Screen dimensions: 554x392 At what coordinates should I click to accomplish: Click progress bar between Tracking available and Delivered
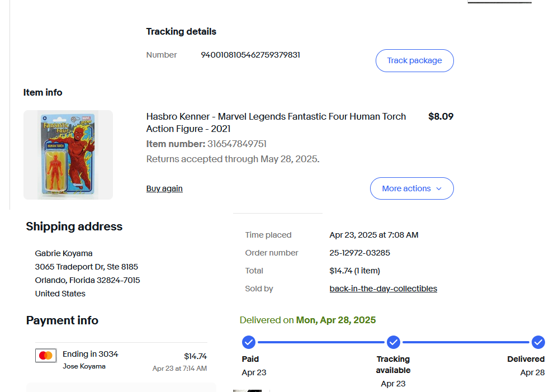tap(466, 342)
